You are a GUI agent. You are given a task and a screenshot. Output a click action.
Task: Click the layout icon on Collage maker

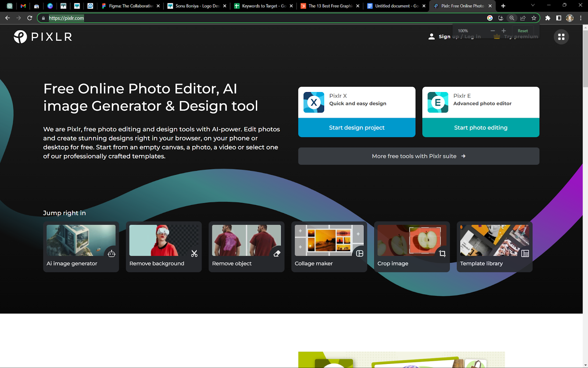click(x=360, y=254)
